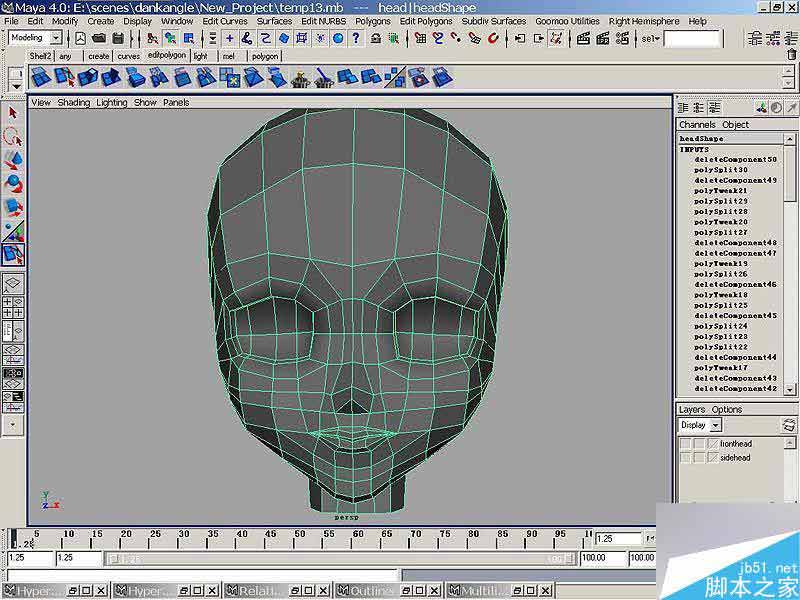Activate the Rotate tool
Viewport: 800px width, 600px height.
pyautogui.click(x=13, y=183)
